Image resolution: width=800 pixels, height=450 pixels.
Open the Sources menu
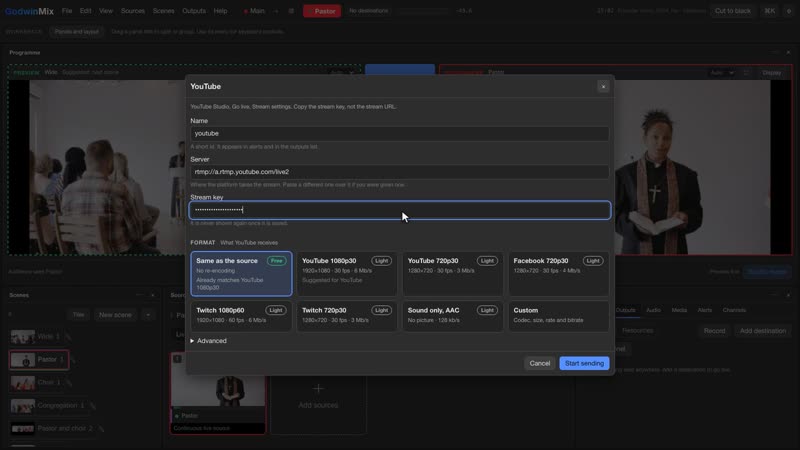click(133, 11)
